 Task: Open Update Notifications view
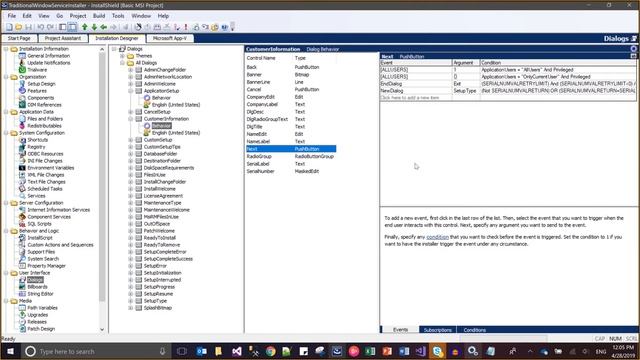(49, 63)
